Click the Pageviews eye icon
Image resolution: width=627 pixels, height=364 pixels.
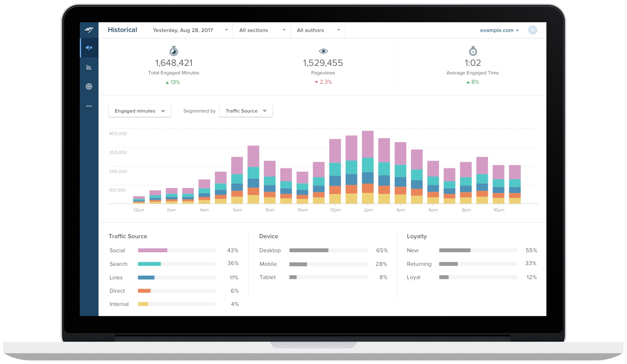click(x=323, y=51)
